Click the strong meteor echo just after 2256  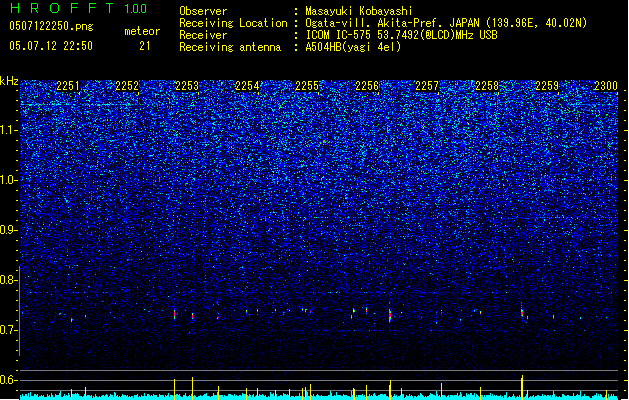click(x=390, y=315)
